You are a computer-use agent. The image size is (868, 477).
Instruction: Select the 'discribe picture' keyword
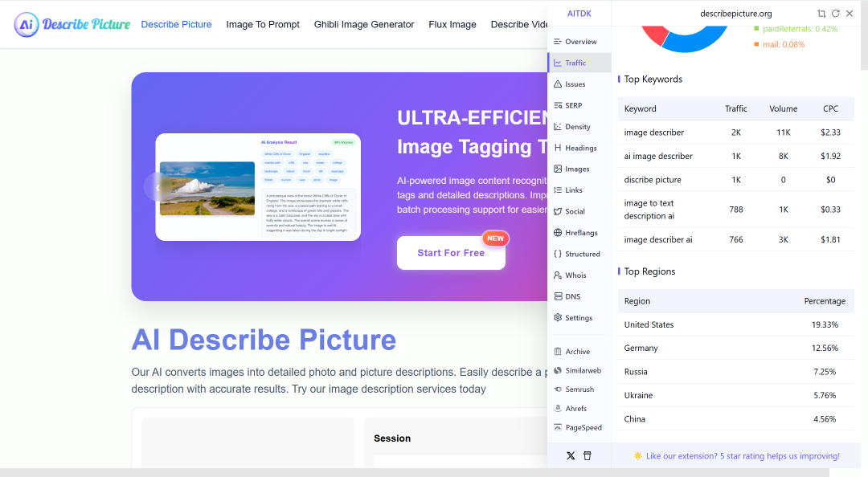pos(653,180)
